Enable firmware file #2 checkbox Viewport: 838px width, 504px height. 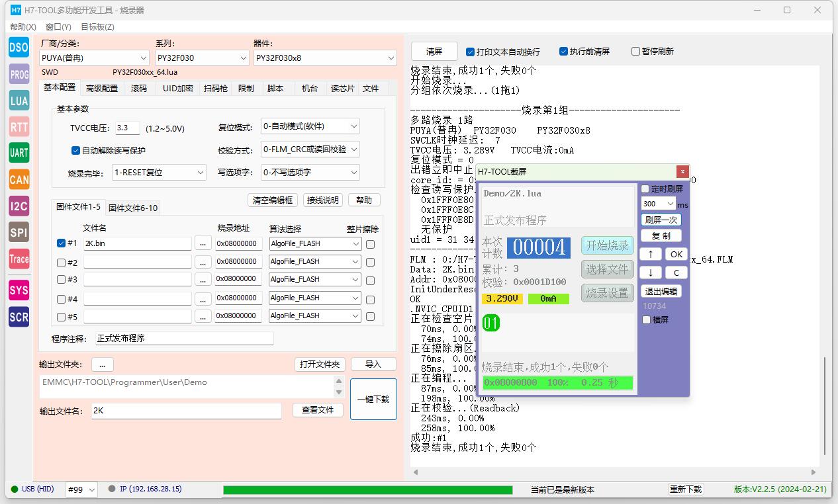tap(62, 262)
